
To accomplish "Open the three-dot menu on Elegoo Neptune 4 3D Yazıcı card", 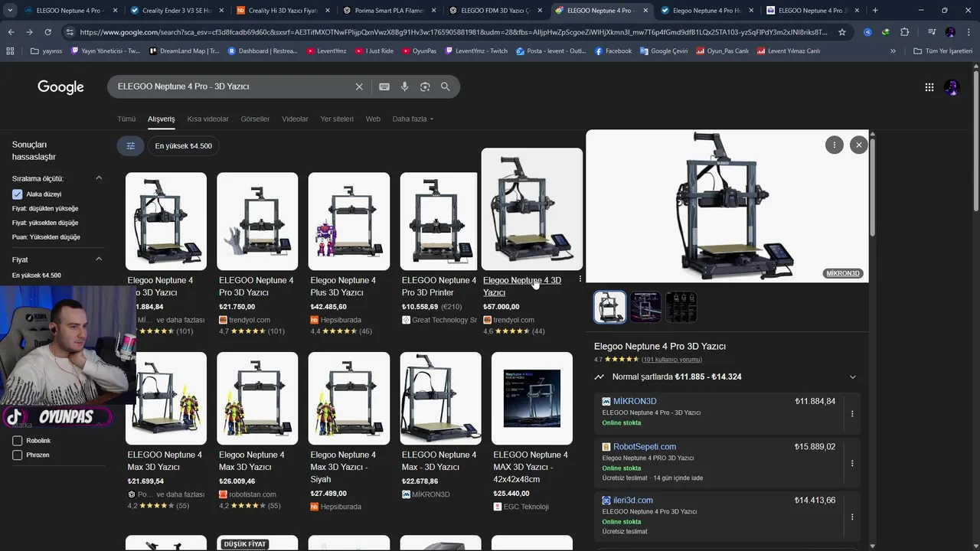I will click(x=580, y=279).
